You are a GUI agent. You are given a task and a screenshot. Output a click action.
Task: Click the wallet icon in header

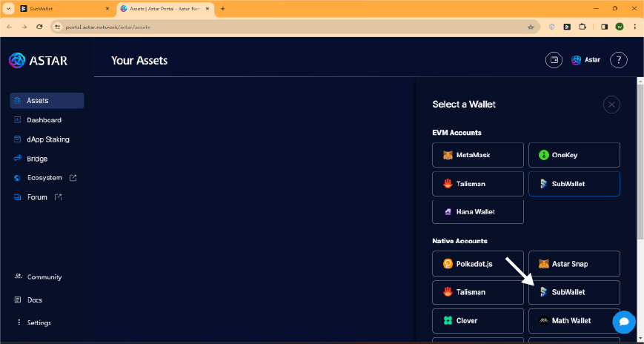coord(554,60)
